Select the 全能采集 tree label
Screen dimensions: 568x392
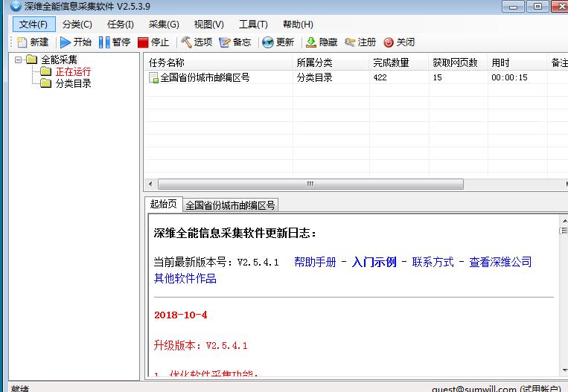pyautogui.click(x=59, y=60)
